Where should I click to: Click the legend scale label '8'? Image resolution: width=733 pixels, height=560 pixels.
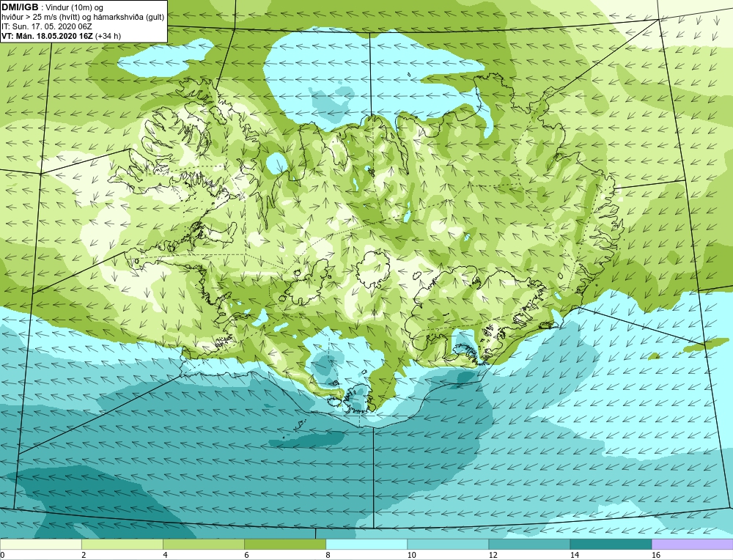[x=328, y=555]
